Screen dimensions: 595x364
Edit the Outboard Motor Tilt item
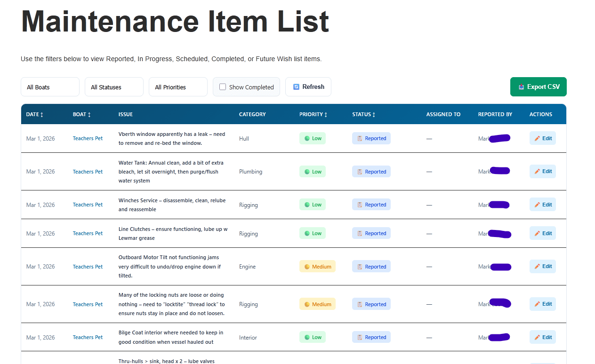point(542,267)
